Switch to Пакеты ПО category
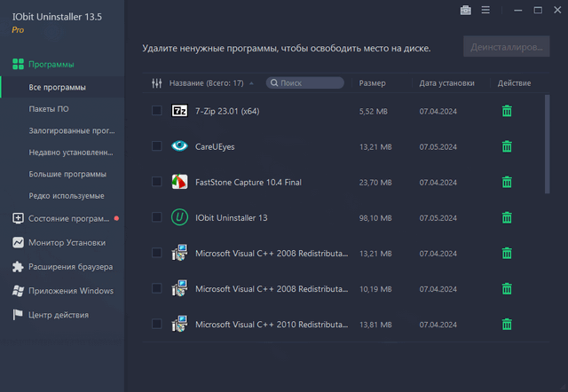The width and height of the screenshot is (568, 392). tap(49, 109)
